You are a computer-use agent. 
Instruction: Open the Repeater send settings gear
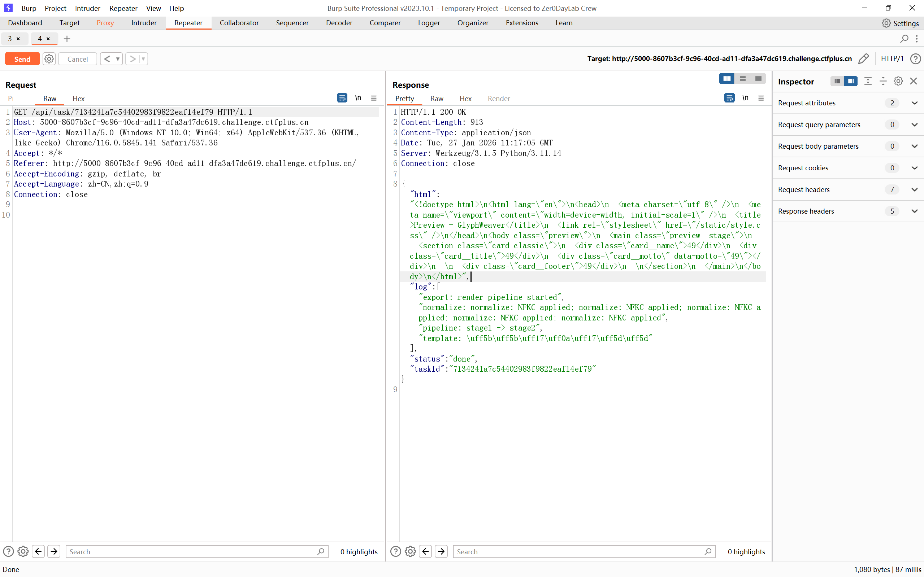[x=49, y=59]
